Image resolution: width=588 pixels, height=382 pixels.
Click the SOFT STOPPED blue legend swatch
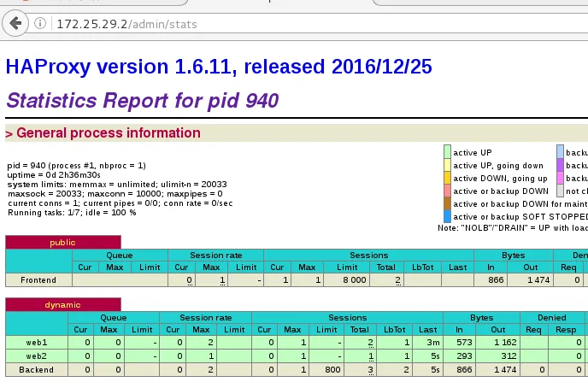(447, 216)
